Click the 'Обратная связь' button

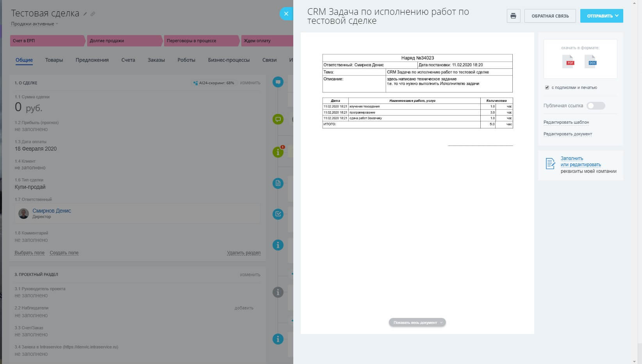[550, 16]
